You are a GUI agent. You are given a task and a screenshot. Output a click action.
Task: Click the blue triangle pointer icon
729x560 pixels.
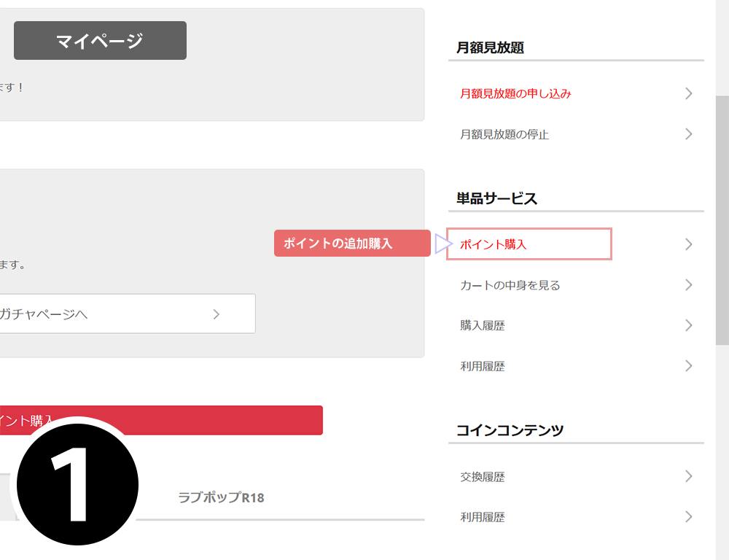coord(443,244)
